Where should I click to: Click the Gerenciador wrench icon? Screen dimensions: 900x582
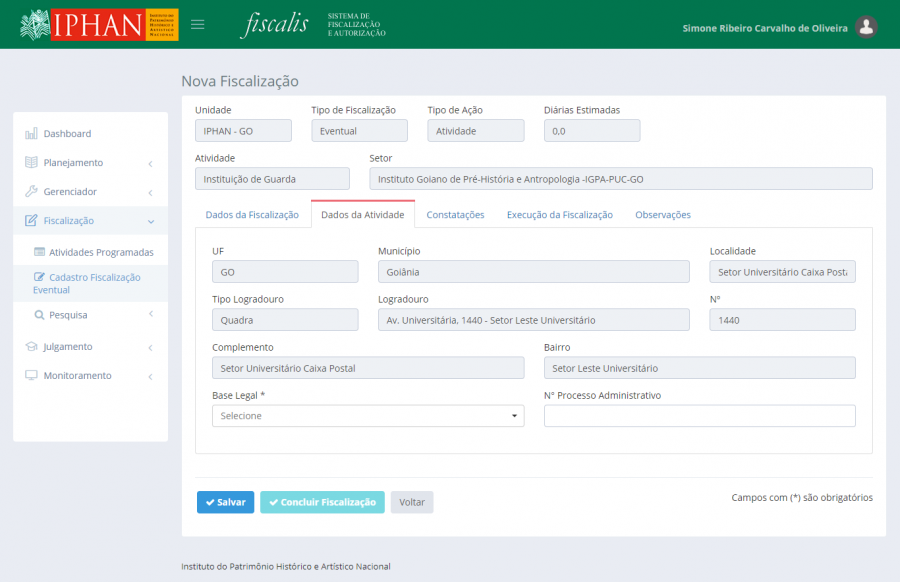click(31, 192)
